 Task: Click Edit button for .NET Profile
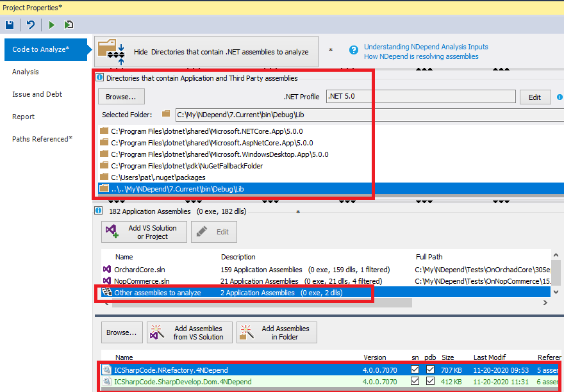(535, 97)
